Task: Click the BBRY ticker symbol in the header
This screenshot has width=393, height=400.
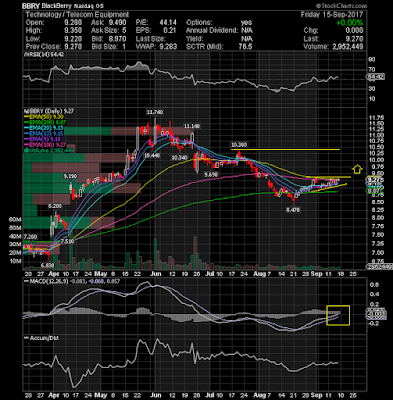Action: [31, 6]
